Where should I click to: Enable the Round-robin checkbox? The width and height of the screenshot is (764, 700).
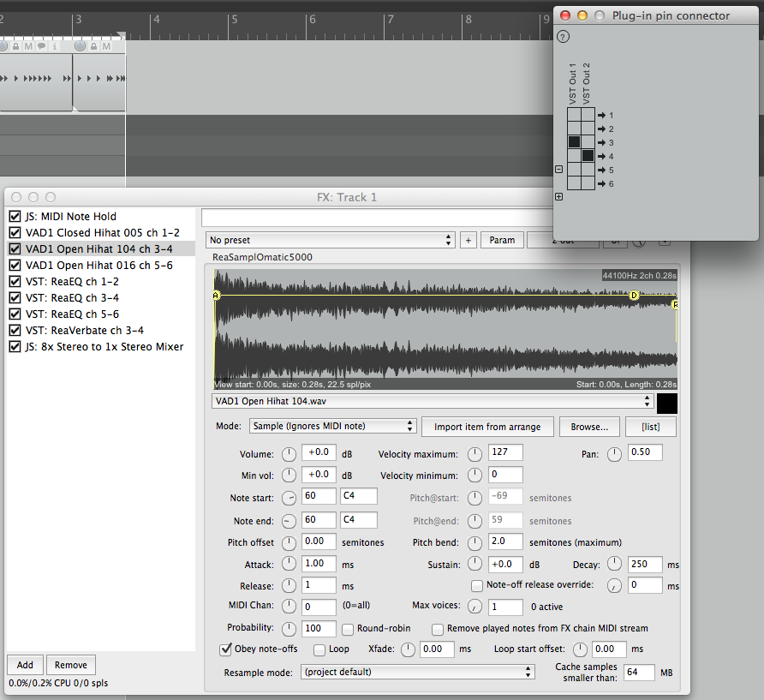point(349,629)
